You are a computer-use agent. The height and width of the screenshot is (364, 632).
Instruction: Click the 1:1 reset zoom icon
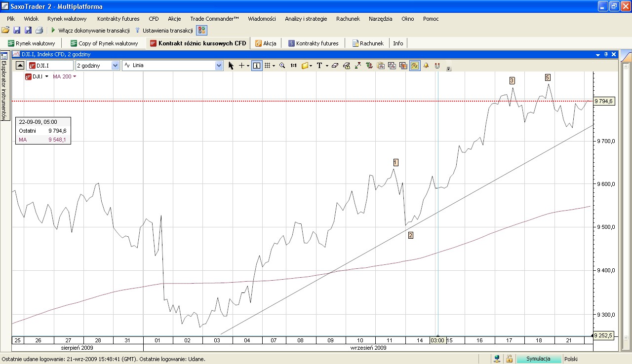[294, 66]
